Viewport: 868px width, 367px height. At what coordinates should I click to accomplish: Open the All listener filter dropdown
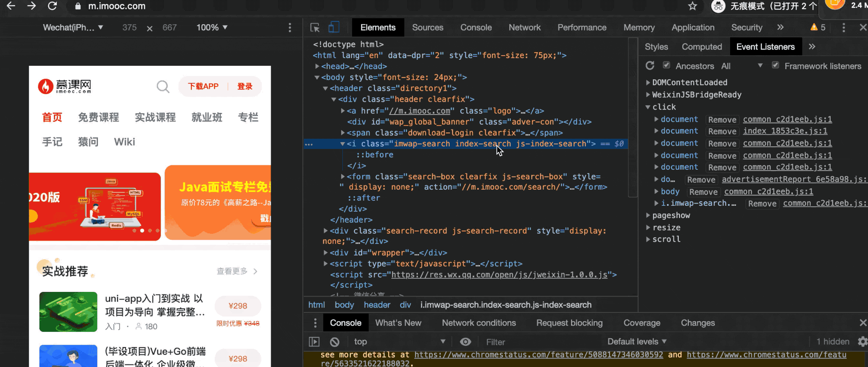[742, 66]
